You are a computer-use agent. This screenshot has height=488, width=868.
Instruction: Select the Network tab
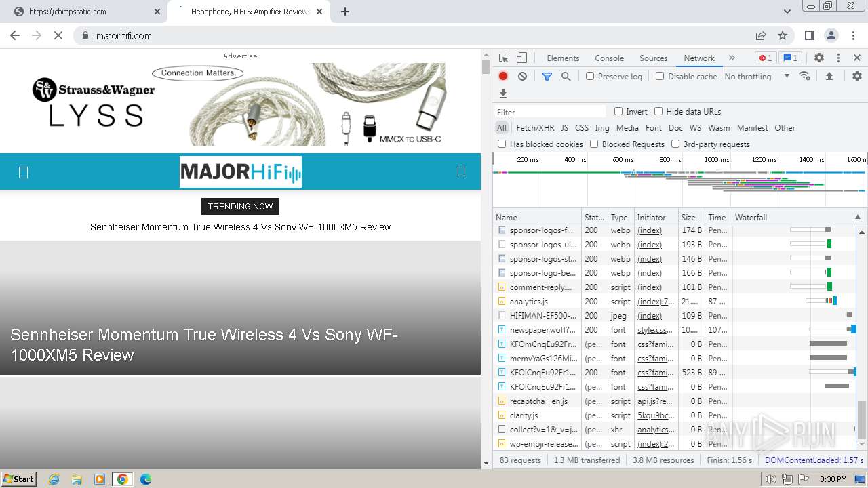point(699,58)
